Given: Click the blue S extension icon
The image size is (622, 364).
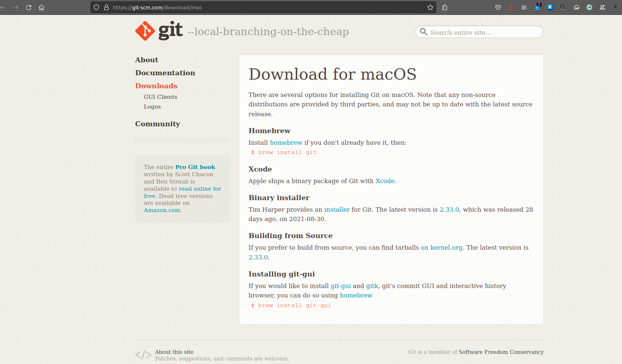Looking at the screenshot, I should tap(550, 7).
